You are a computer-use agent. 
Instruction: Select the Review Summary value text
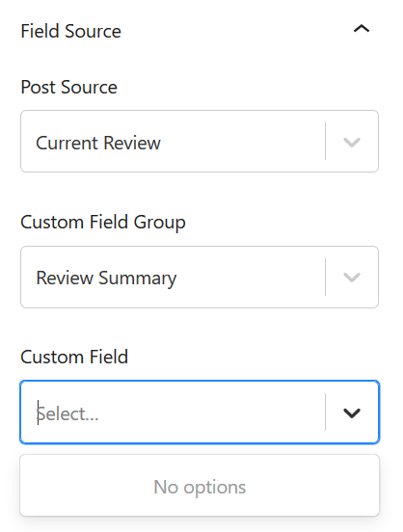tap(106, 279)
